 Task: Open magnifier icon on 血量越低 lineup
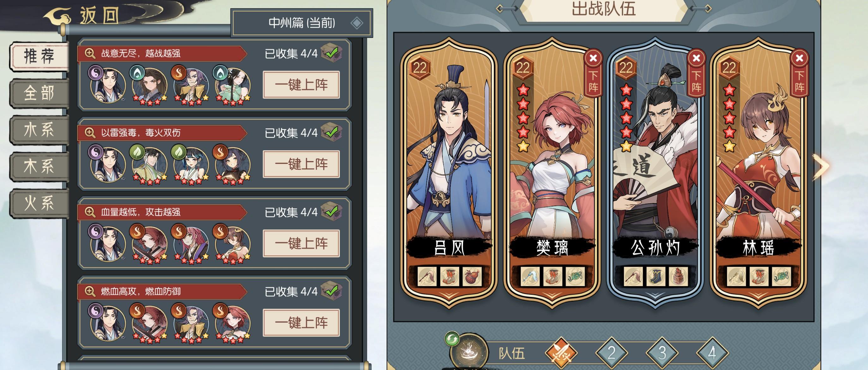click(90, 212)
